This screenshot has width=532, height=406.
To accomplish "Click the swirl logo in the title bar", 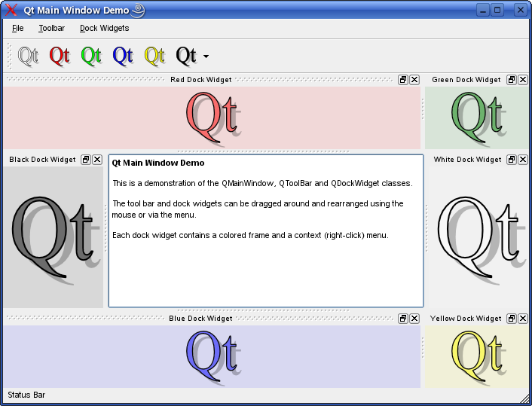I will 138,11.
